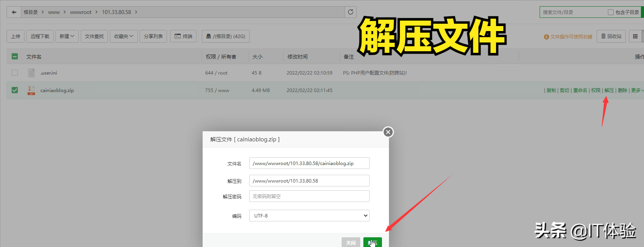Toggle select-all files checkbox
Image resolution: width=644 pixels, height=247 pixels.
tap(15, 56)
